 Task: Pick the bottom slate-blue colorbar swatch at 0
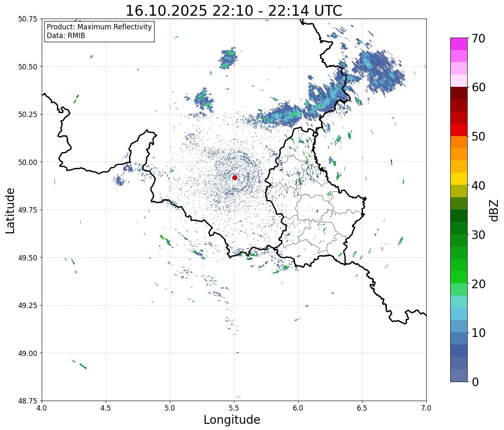tap(459, 375)
